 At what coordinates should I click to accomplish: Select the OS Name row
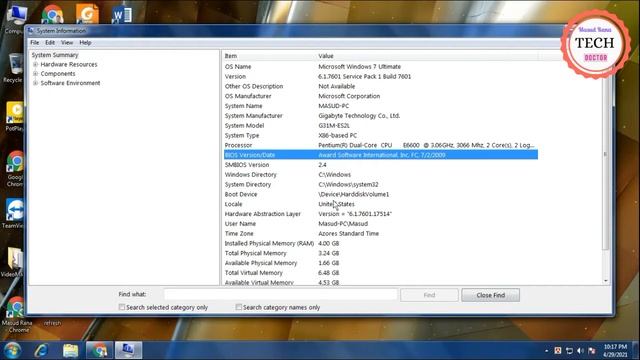(x=381, y=67)
